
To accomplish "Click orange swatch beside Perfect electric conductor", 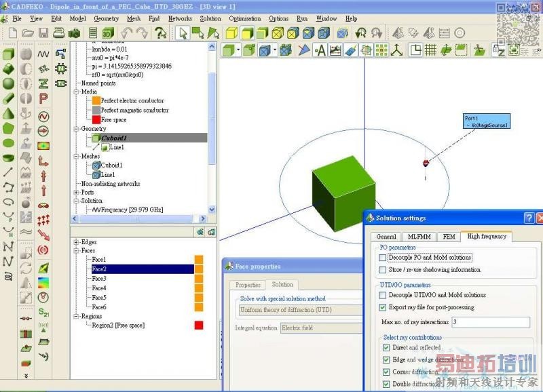I will (x=96, y=100).
